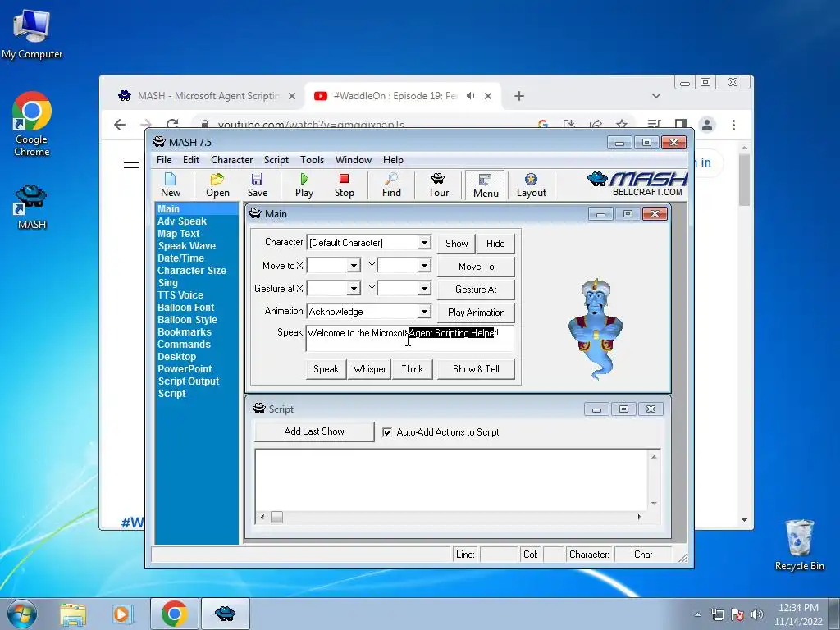Expand the Gesture at X dropdown
This screenshot has width=840, height=630.
click(354, 289)
